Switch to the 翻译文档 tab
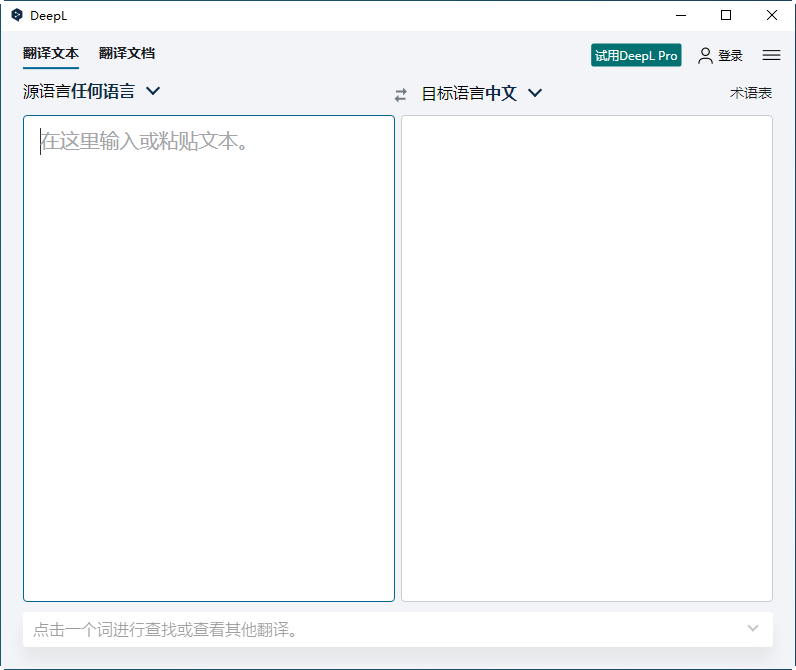796x670 pixels. (127, 54)
